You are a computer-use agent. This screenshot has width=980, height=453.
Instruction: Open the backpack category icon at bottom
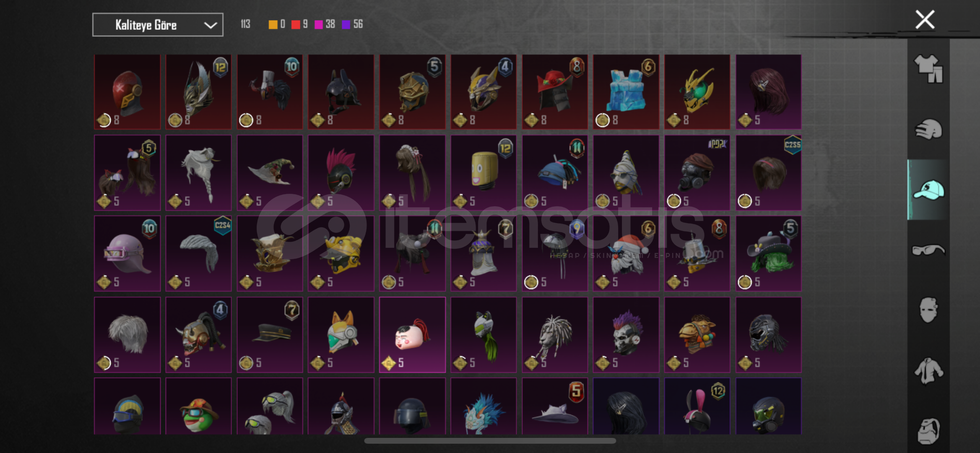[928, 431]
